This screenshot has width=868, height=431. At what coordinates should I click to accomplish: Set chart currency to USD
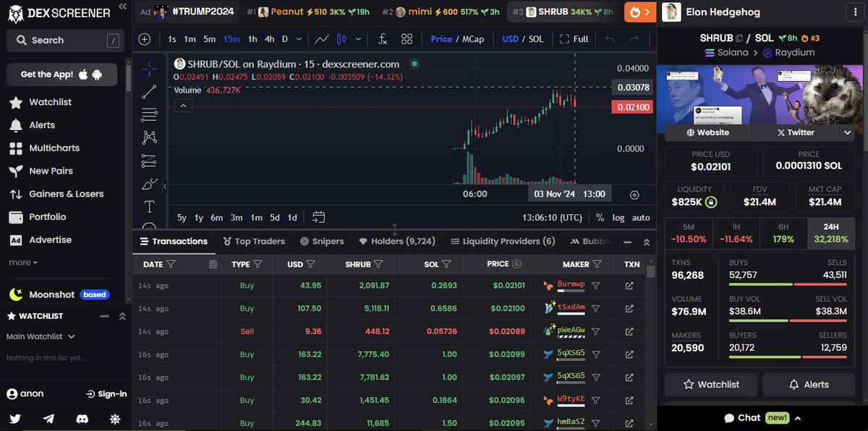click(510, 39)
